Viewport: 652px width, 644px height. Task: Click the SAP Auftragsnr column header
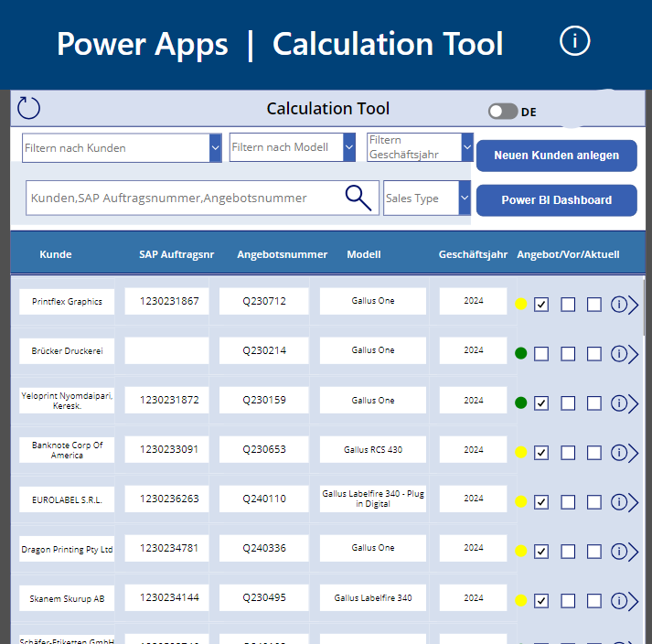coord(176,254)
